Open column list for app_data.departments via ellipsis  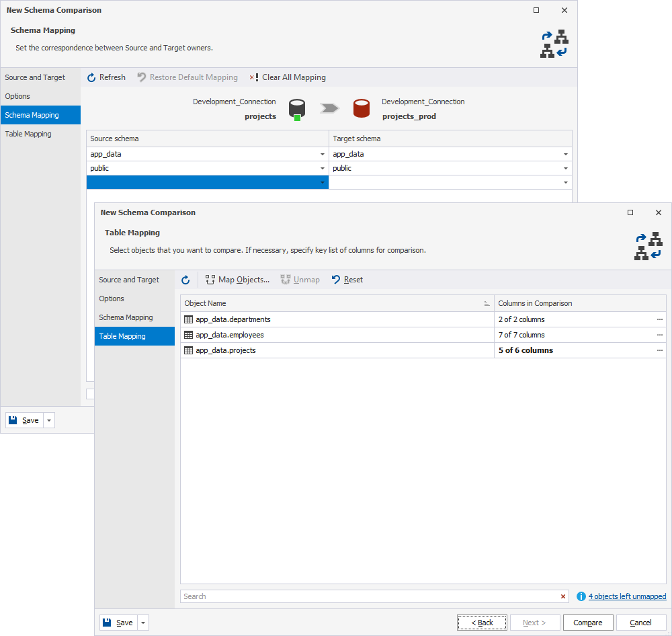point(660,319)
